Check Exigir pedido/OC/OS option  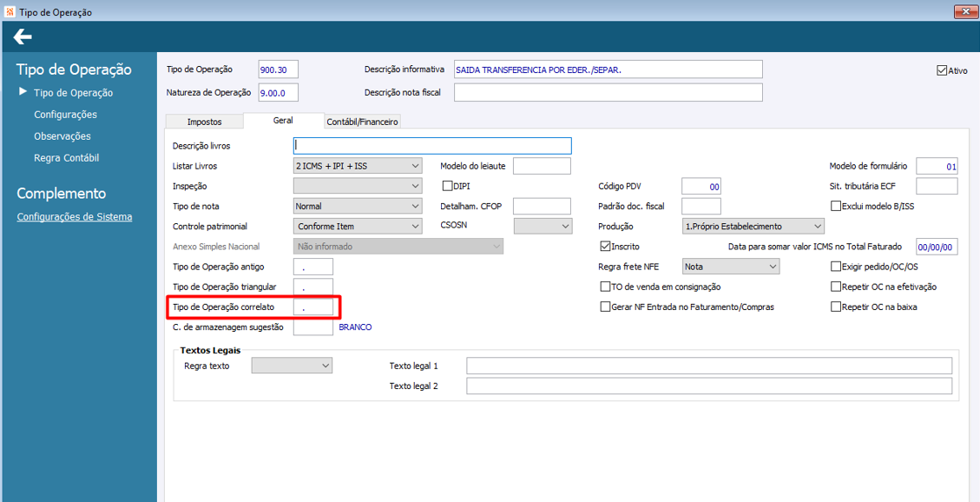point(835,267)
